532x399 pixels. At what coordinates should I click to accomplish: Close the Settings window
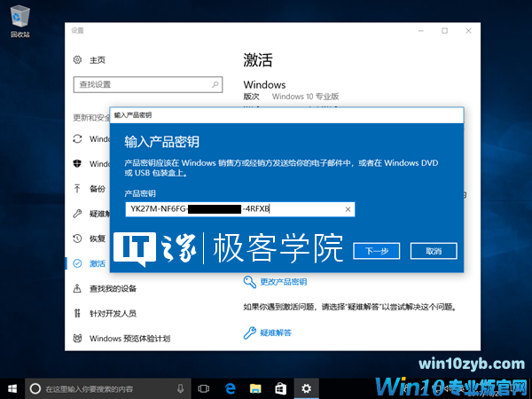point(468,31)
